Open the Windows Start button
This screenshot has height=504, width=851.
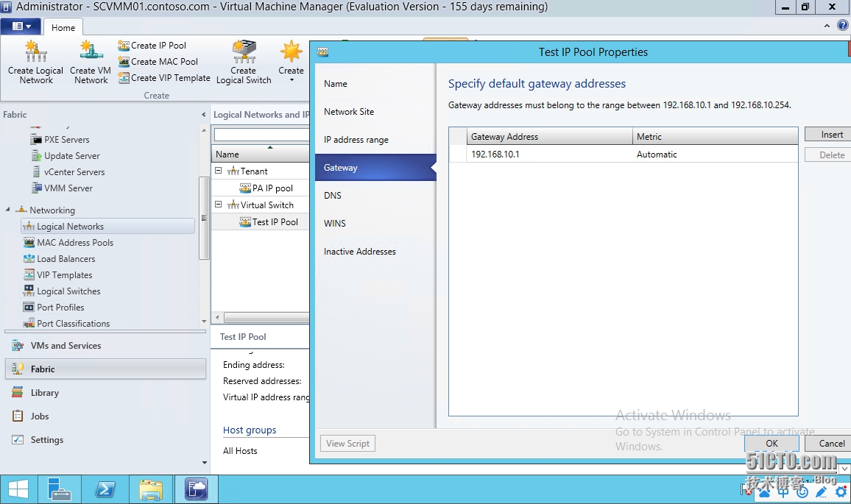click(x=18, y=489)
